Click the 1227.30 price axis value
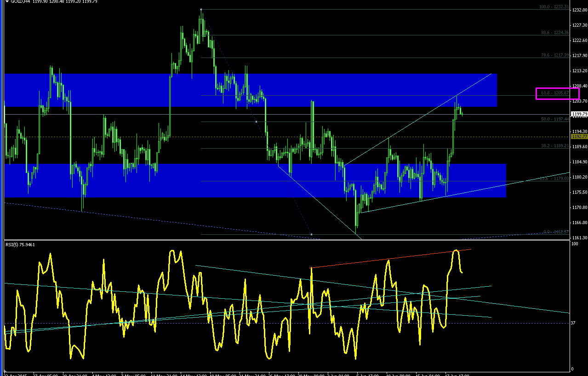The height and width of the screenshot is (376, 588). (x=579, y=26)
